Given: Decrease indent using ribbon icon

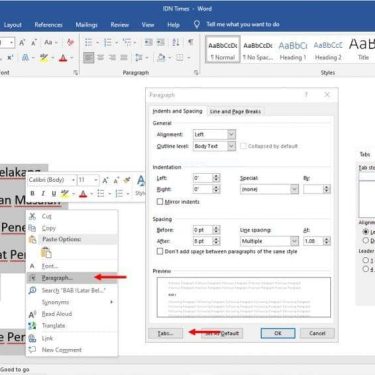Looking at the screenshot, I should click(x=148, y=42).
